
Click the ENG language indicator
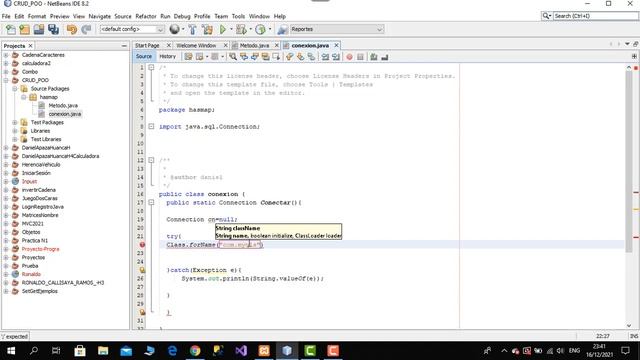click(574, 351)
